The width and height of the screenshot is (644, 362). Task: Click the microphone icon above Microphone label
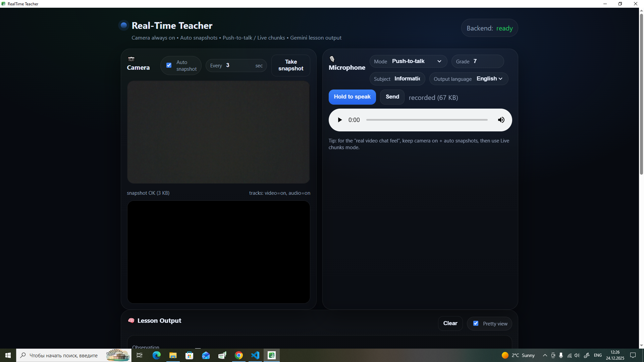pos(332,59)
